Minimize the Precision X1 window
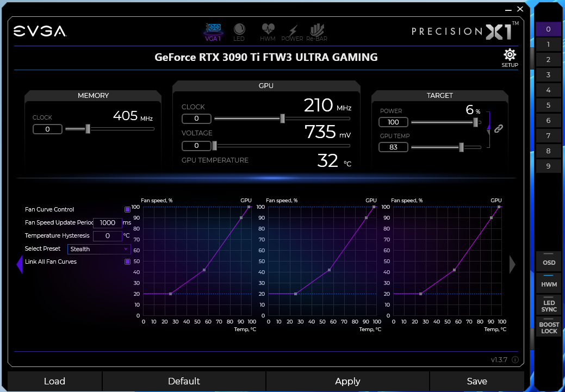The width and height of the screenshot is (565, 392). 508,10
